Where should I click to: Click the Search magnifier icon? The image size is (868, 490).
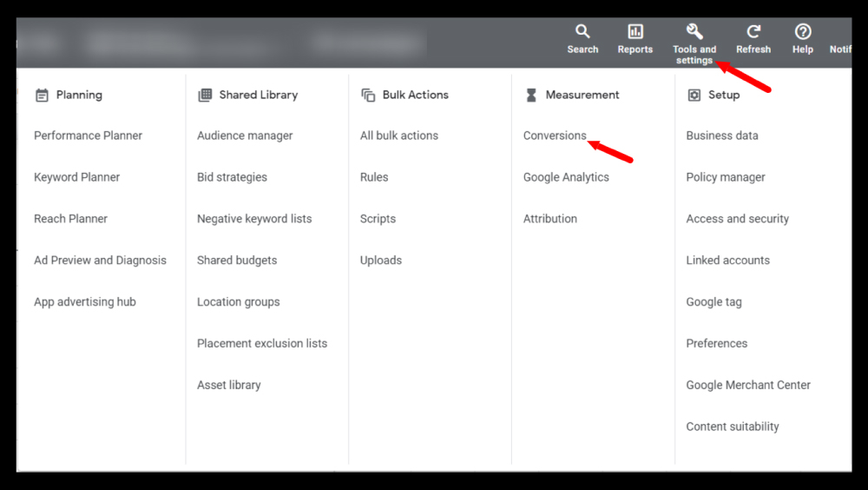click(x=582, y=32)
